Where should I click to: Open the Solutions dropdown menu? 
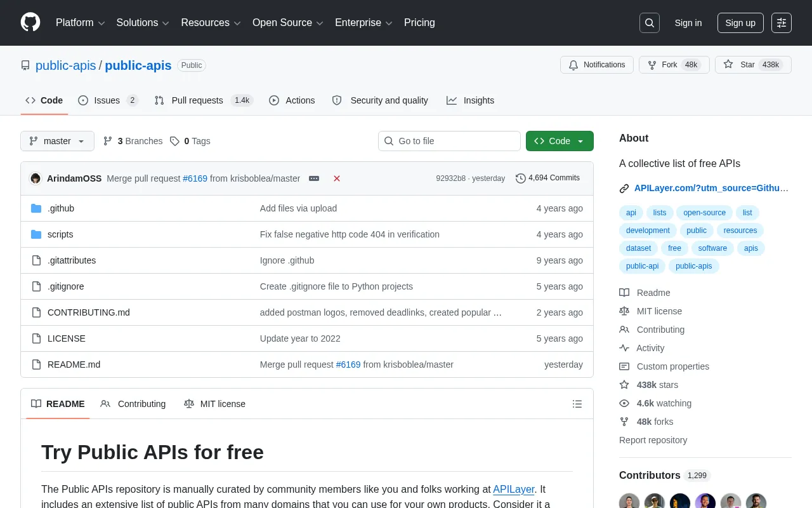click(x=143, y=23)
